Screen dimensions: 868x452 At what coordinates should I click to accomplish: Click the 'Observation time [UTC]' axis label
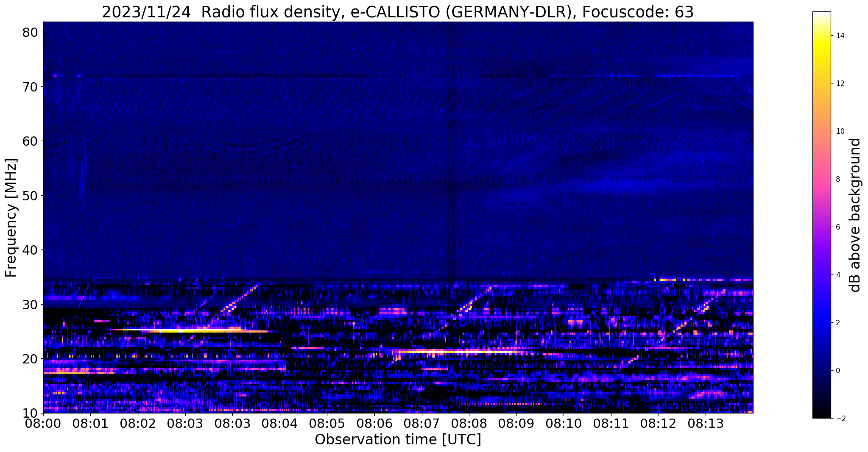point(398,440)
